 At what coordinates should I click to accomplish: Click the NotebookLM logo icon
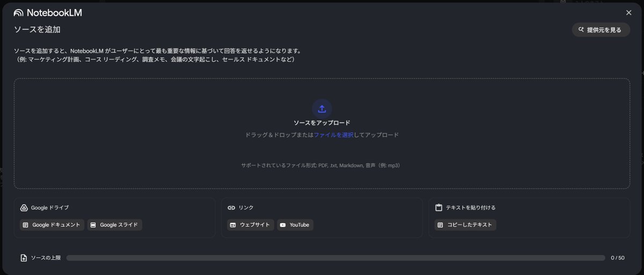click(19, 13)
